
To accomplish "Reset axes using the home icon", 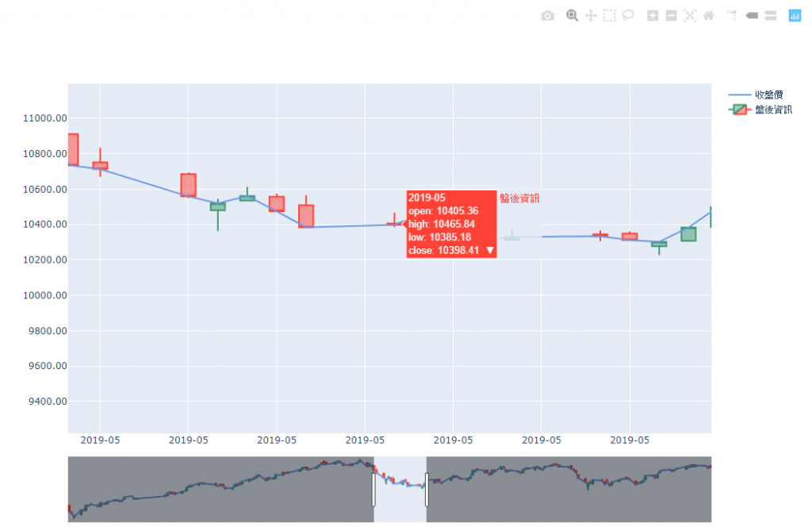I will [708, 16].
